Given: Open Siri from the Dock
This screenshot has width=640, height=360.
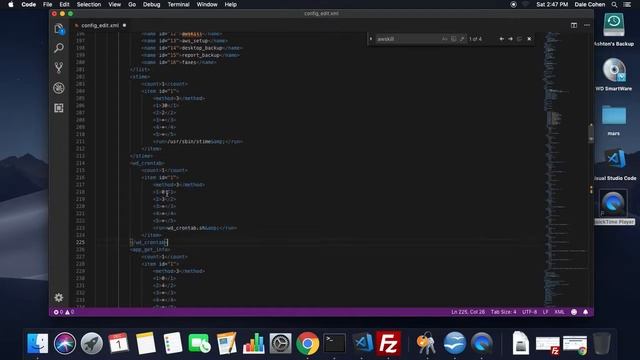Looking at the screenshot, I should click(64, 343).
